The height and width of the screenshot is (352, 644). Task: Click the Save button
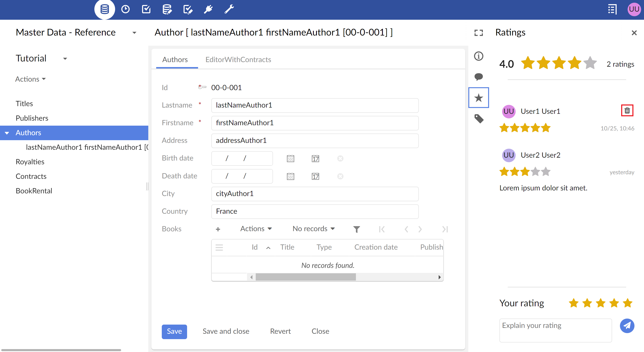click(x=174, y=331)
